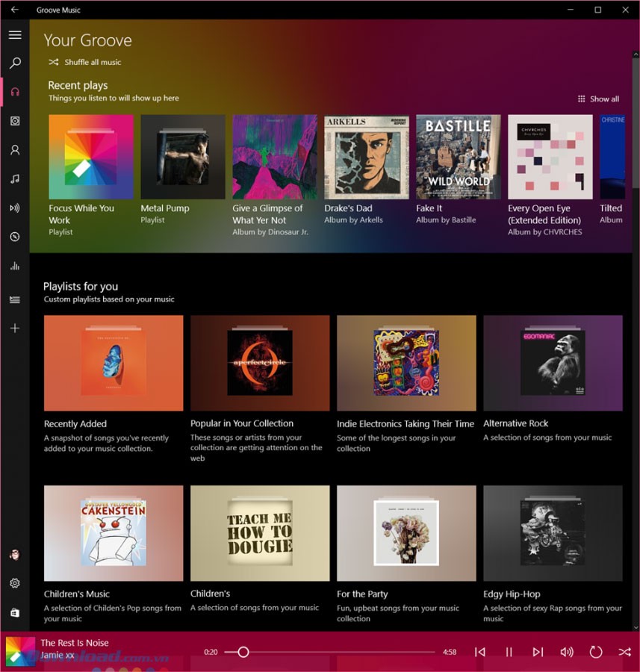Open the settings gear in sidebar
Viewport: 640px width, 672px height.
tap(15, 583)
